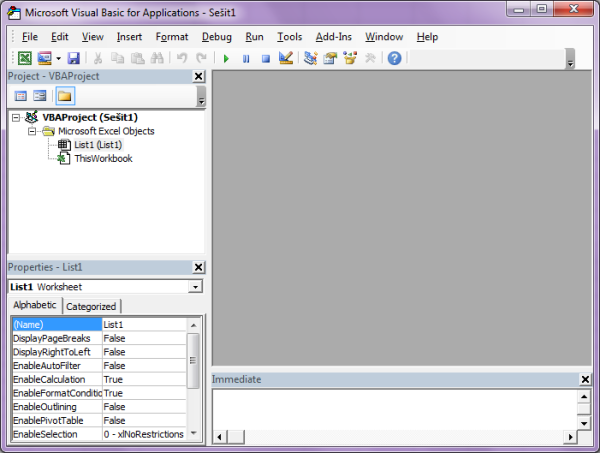600x453 pixels.
Task: Open the Standard toolbar options arrow
Action: (570, 59)
